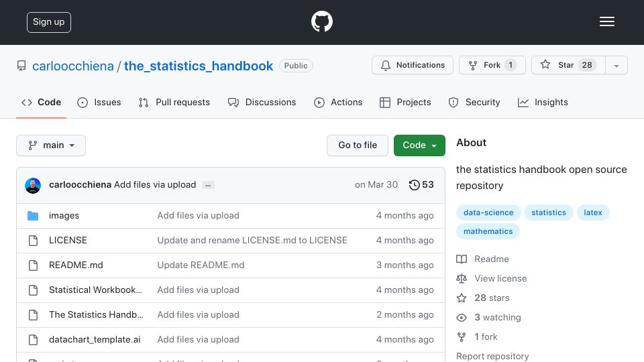This screenshot has width=644, height=362.
Task: Click the eye icon next to 3 watching
Action: [462, 318]
